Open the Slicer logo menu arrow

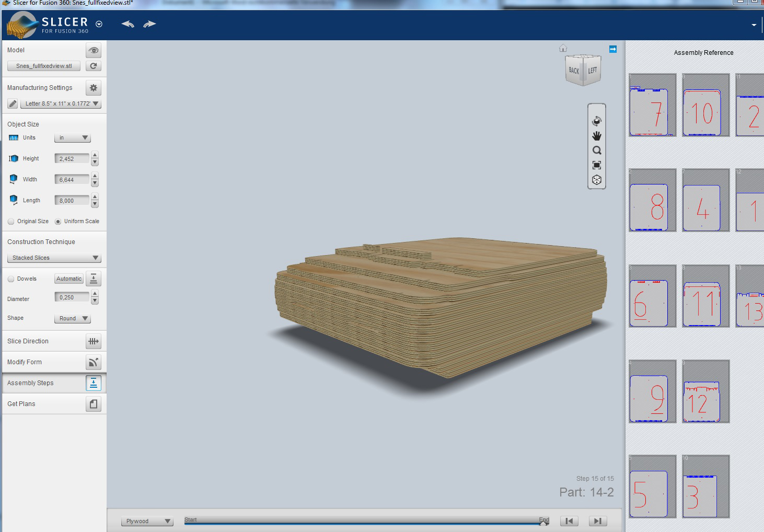tap(98, 24)
